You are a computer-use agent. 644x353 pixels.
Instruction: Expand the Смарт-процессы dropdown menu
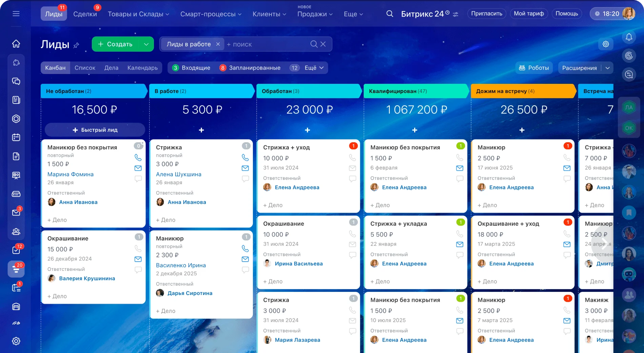click(211, 14)
